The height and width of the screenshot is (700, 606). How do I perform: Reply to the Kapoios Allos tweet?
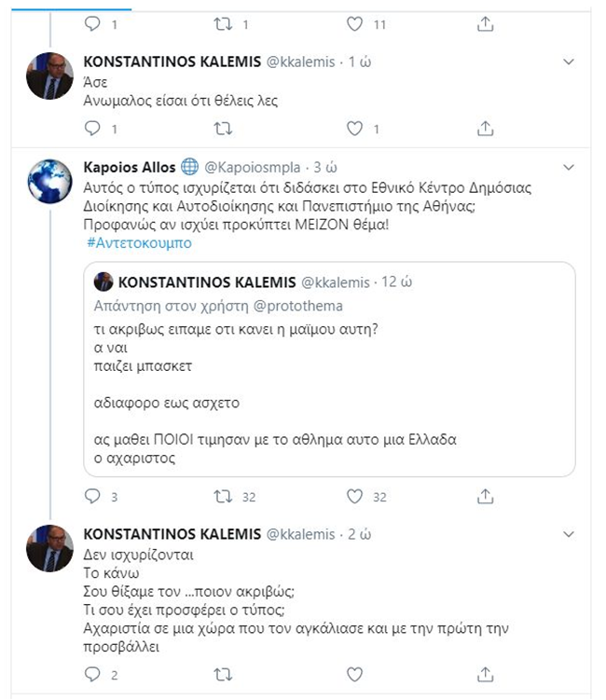(x=91, y=497)
